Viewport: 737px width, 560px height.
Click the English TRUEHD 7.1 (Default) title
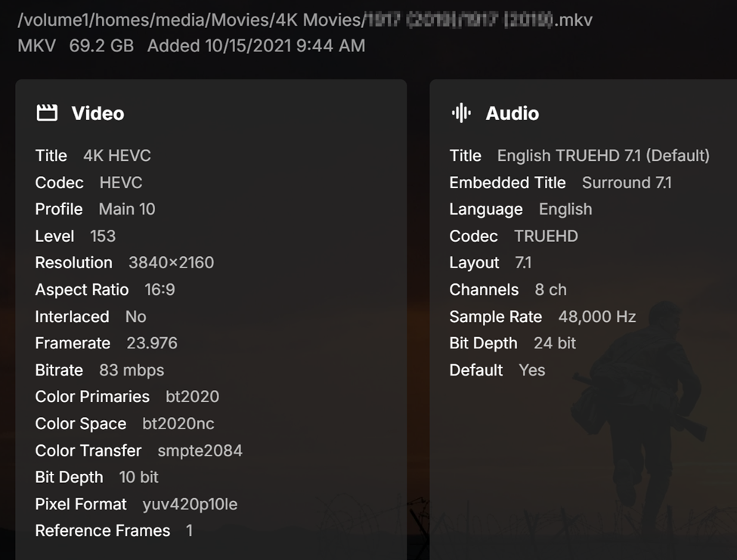coord(603,156)
